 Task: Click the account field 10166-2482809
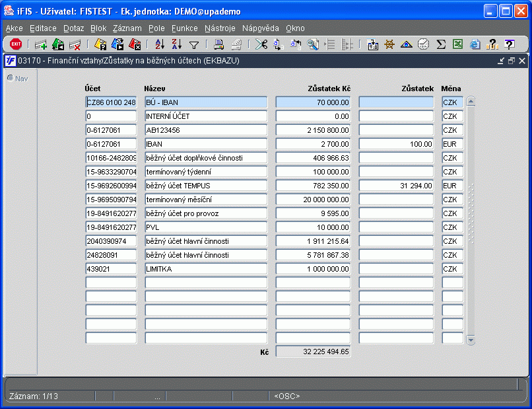click(111, 158)
